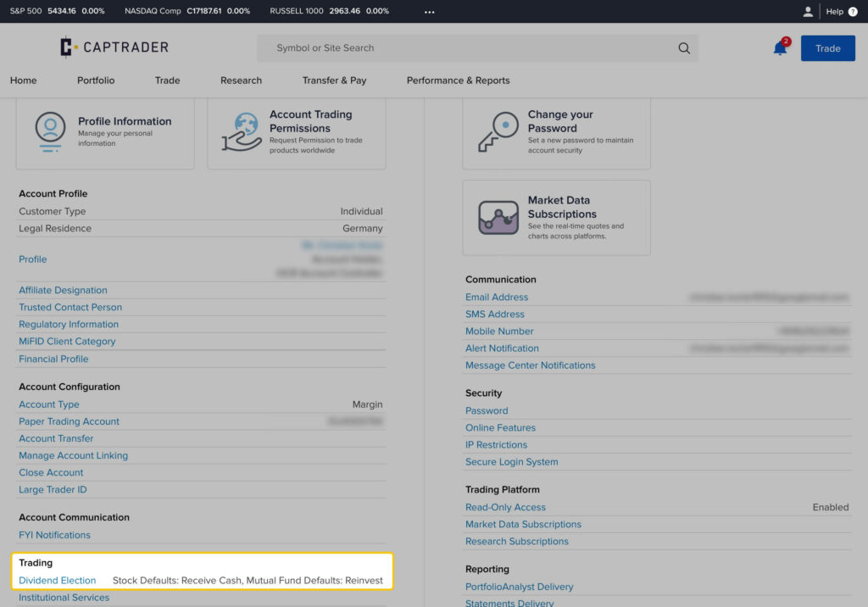Click the blue Trade button
Viewport: 868px width, 607px height.
(827, 48)
